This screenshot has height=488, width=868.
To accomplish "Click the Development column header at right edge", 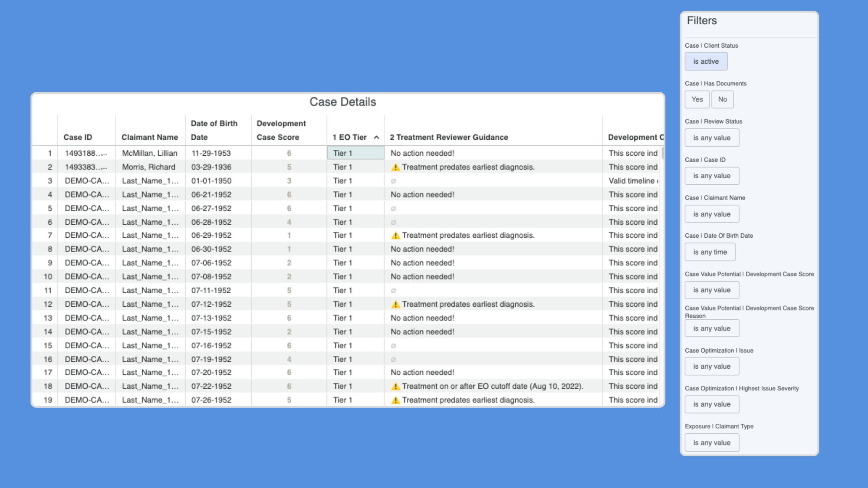I will [635, 138].
